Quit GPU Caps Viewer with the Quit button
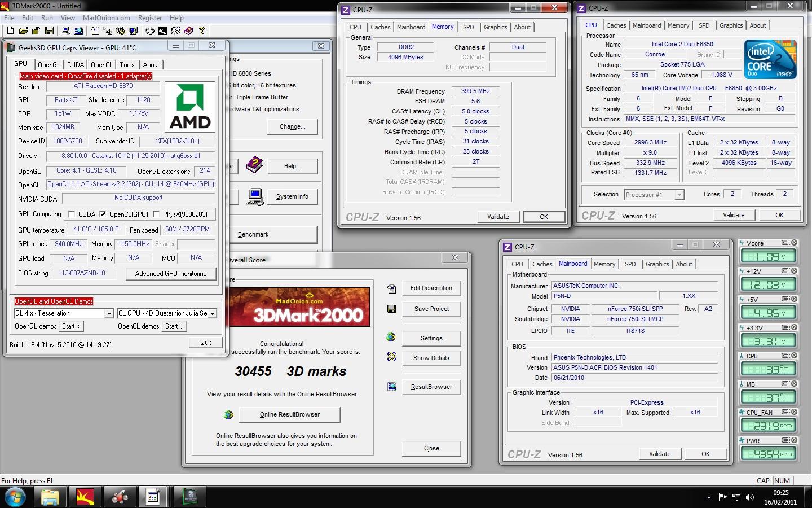812x508 pixels. coord(206,343)
